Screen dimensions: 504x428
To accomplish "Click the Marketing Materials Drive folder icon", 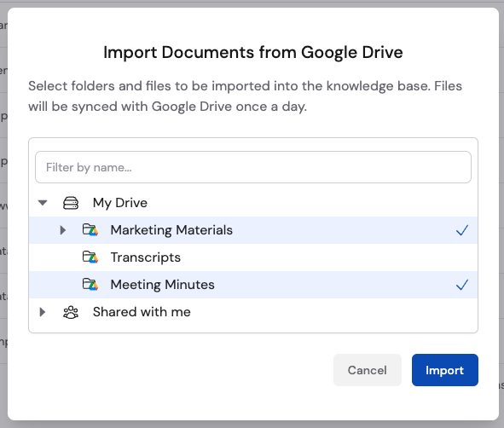I will coord(90,230).
